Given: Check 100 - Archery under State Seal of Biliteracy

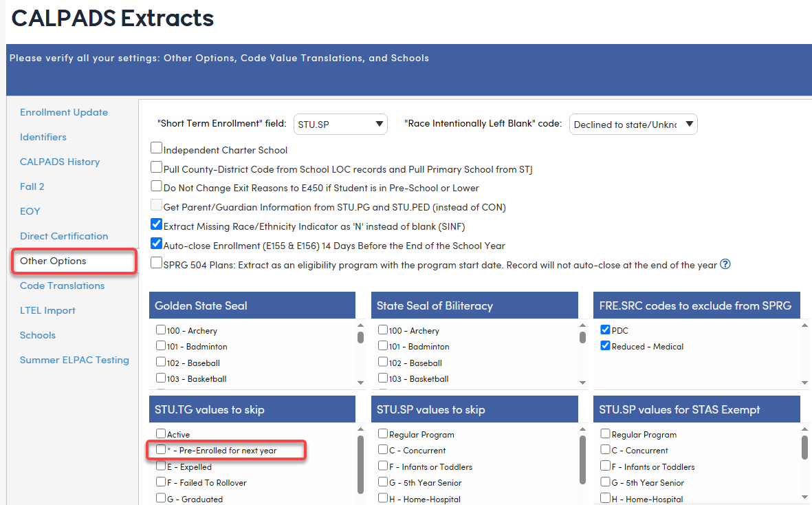Looking at the screenshot, I should [x=383, y=330].
